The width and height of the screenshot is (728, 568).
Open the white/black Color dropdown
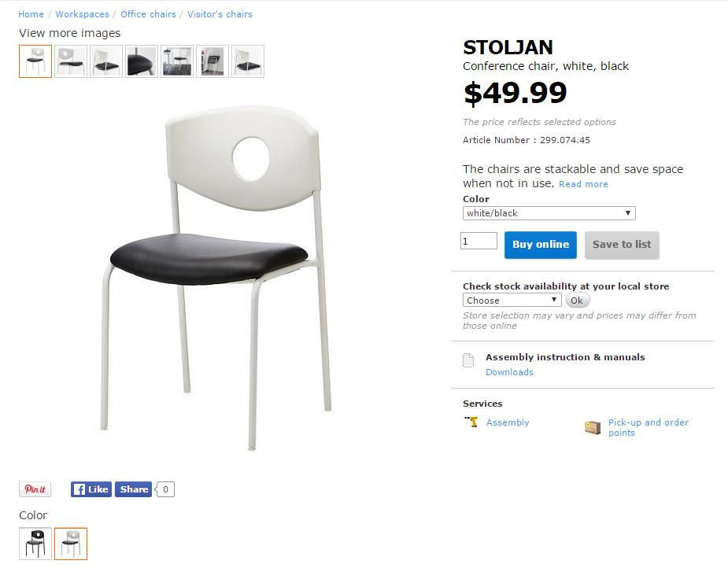[x=549, y=213]
